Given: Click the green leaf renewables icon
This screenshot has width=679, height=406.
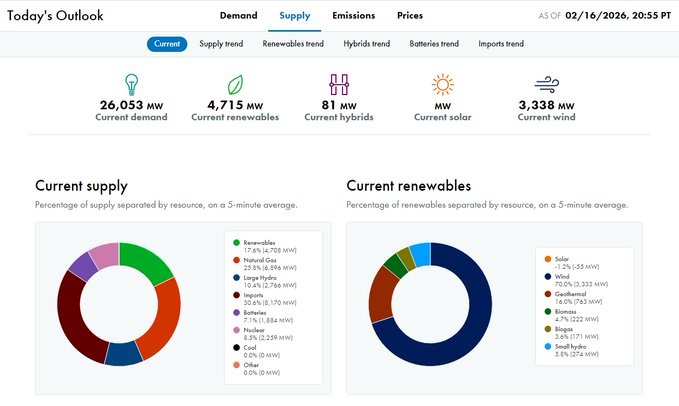Looking at the screenshot, I should pos(235,84).
